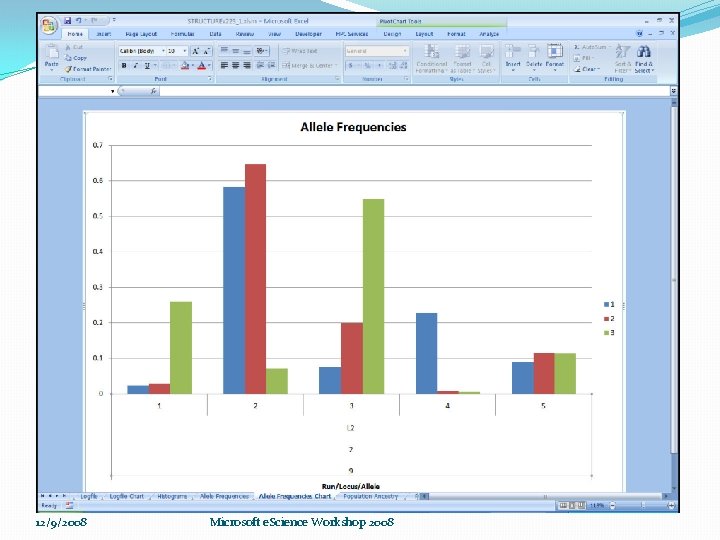The image size is (720, 540).
Task: Select the Logfile Chart sheet tab
Action: point(127,496)
